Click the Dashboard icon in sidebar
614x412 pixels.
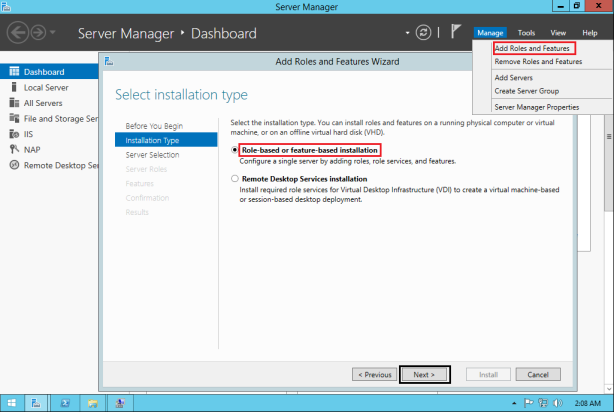click(x=14, y=71)
